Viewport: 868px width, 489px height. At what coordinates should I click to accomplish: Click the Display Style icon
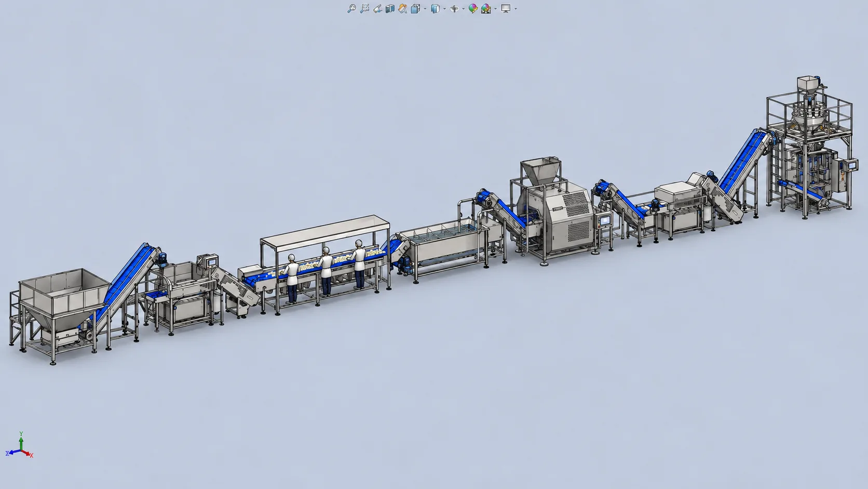[435, 8]
